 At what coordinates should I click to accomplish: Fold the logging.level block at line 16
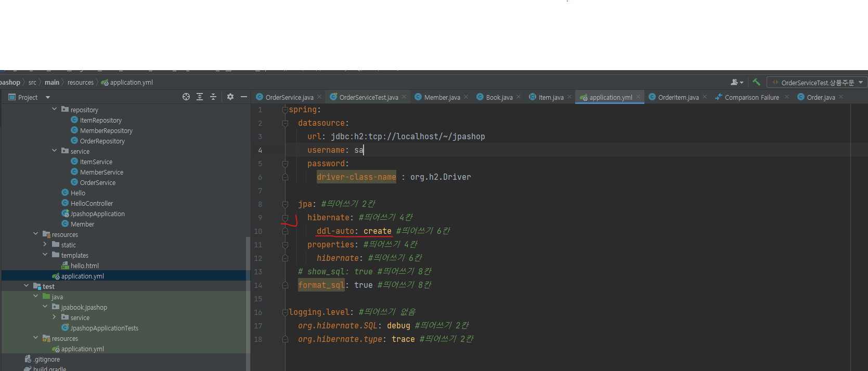point(285,312)
